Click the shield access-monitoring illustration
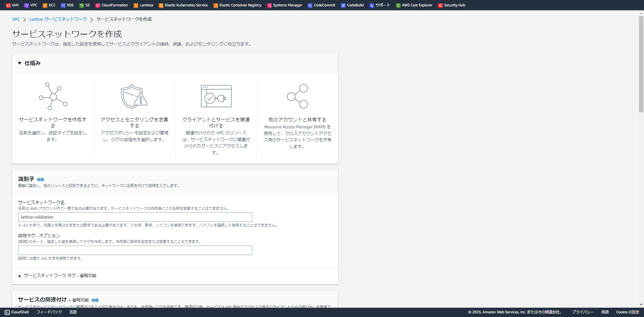 point(134,97)
